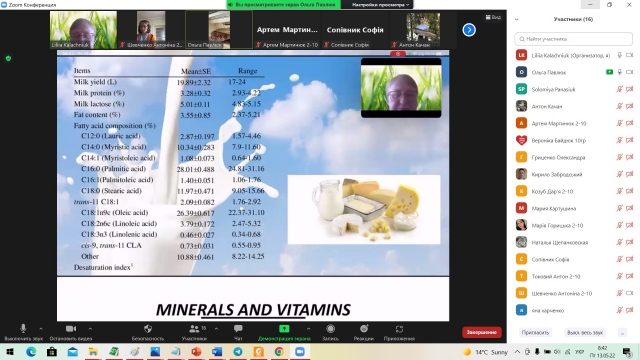The height and width of the screenshot is (360, 640).
Task: Expand share screen options arrow
Action: (x=309, y=329)
